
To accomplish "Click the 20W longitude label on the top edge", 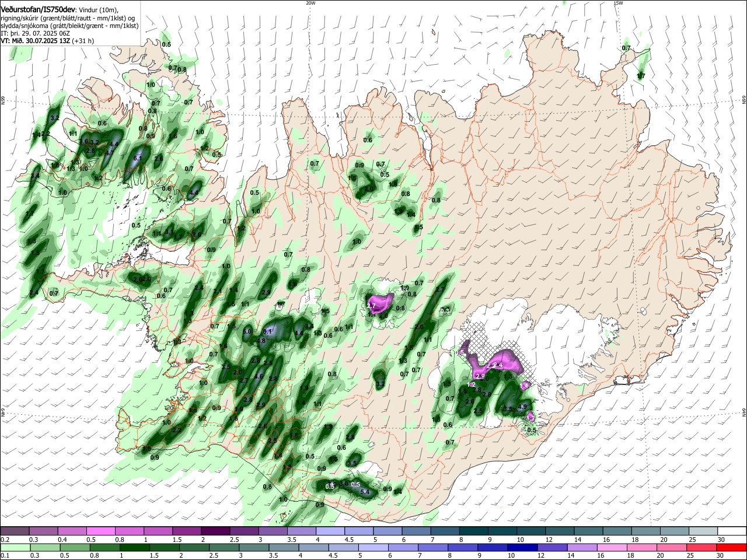I will (310, 3).
